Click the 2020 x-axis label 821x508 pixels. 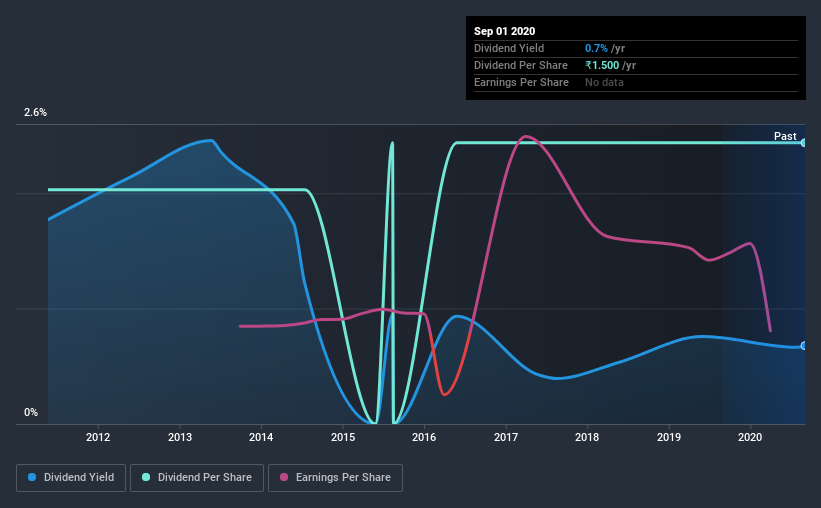click(x=750, y=437)
